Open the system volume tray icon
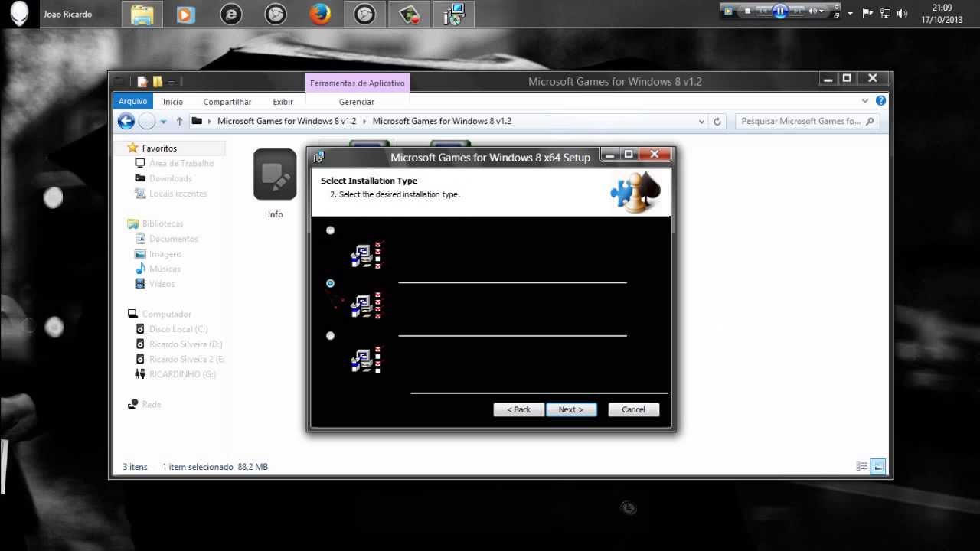The image size is (980, 551). tap(903, 13)
